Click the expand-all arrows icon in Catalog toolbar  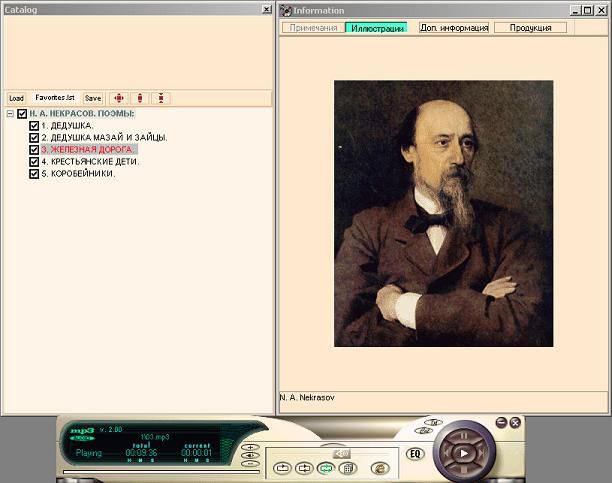coord(119,98)
